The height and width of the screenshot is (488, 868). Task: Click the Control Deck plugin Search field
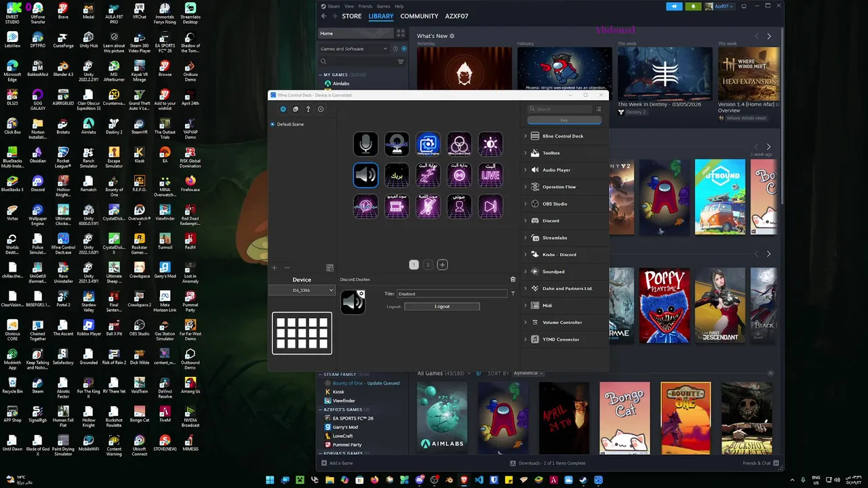tap(559, 109)
